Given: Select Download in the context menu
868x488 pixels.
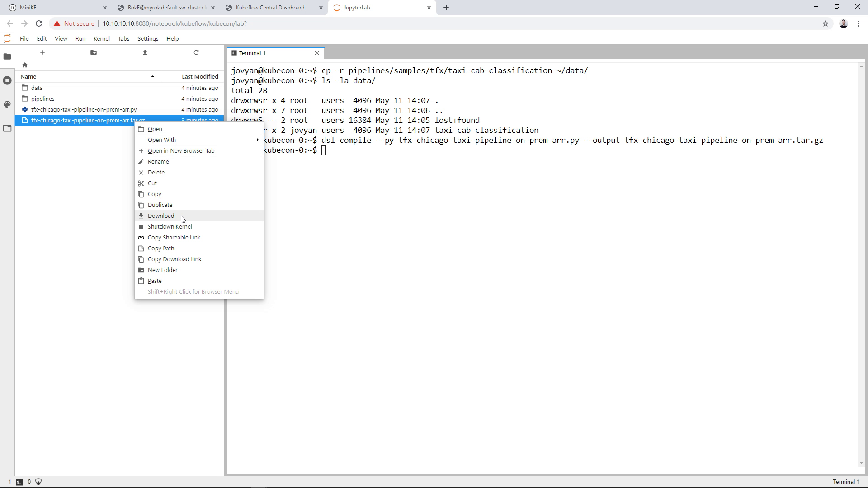Looking at the screenshot, I should 161,216.
